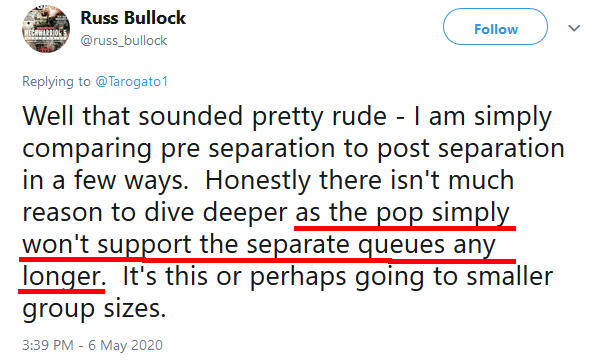Click the Russ Bullock display name
608x360 pixels.
[133, 18]
